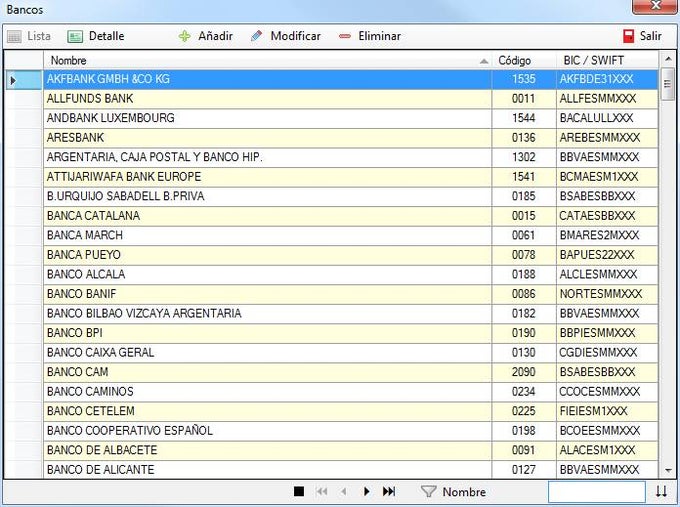Click the black stop square navigator button
The height and width of the screenshot is (507, 680).
pos(299,491)
